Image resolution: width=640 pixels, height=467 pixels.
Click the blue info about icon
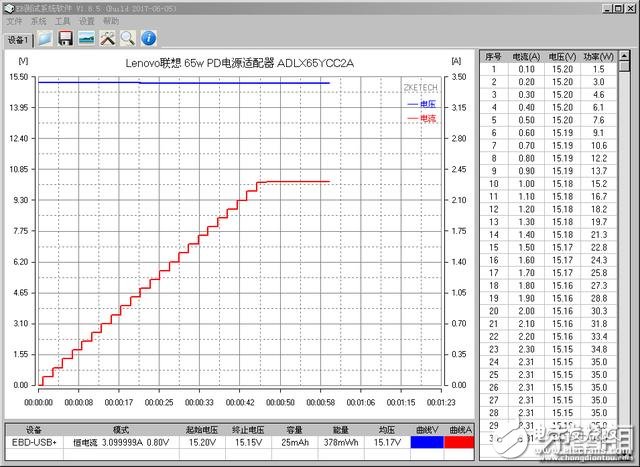tap(148, 39)
